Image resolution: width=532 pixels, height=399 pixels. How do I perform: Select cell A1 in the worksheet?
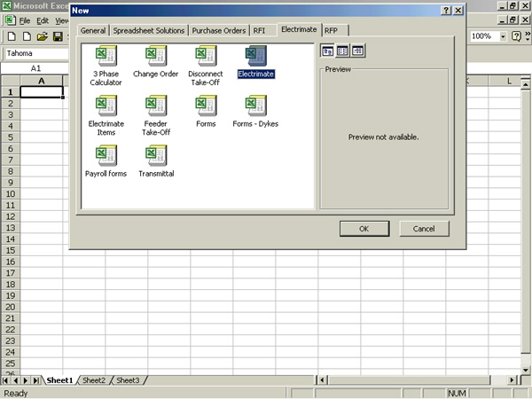[x=42, y=92]
